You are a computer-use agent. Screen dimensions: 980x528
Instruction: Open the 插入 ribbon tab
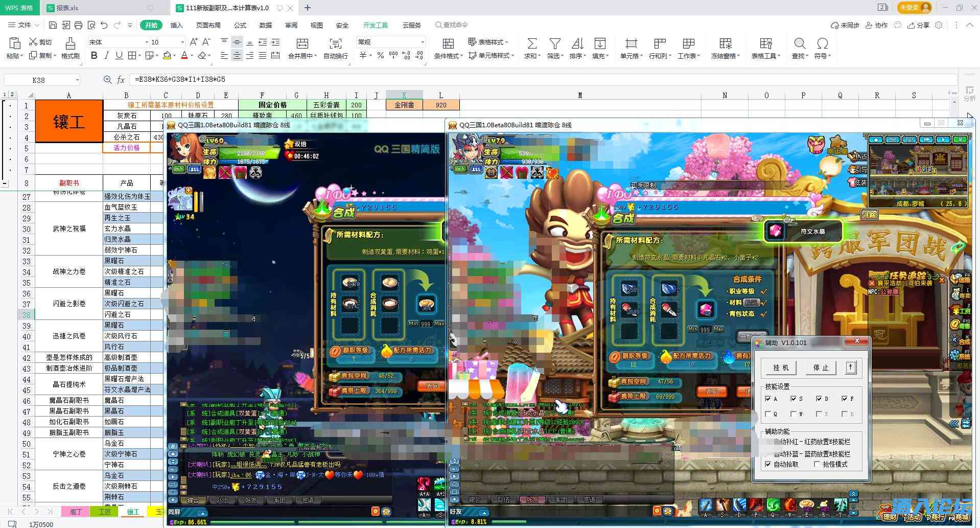[x=176, y=25]
